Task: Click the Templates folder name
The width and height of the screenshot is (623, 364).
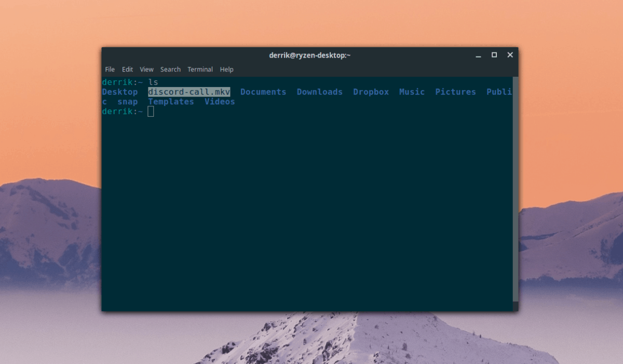Action: (171, 102)
